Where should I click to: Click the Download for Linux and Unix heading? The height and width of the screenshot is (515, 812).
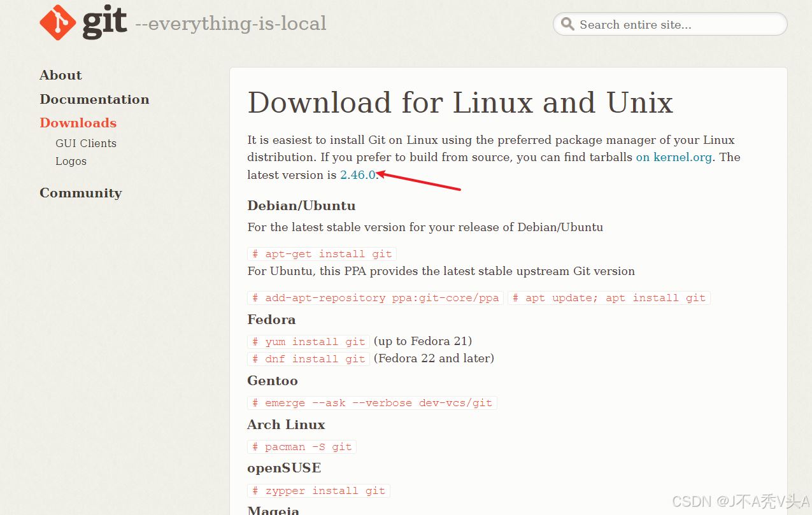(460, 103)
